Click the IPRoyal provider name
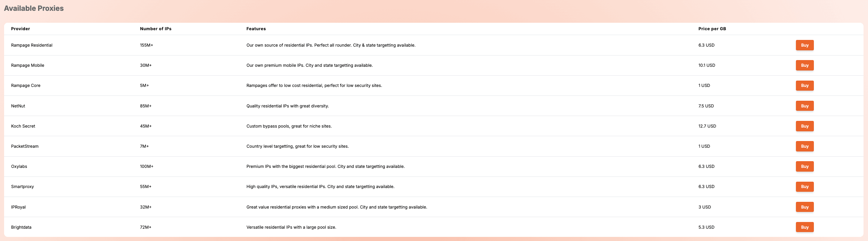The height and width of the screenshot is (241, 868). (18, 207)
